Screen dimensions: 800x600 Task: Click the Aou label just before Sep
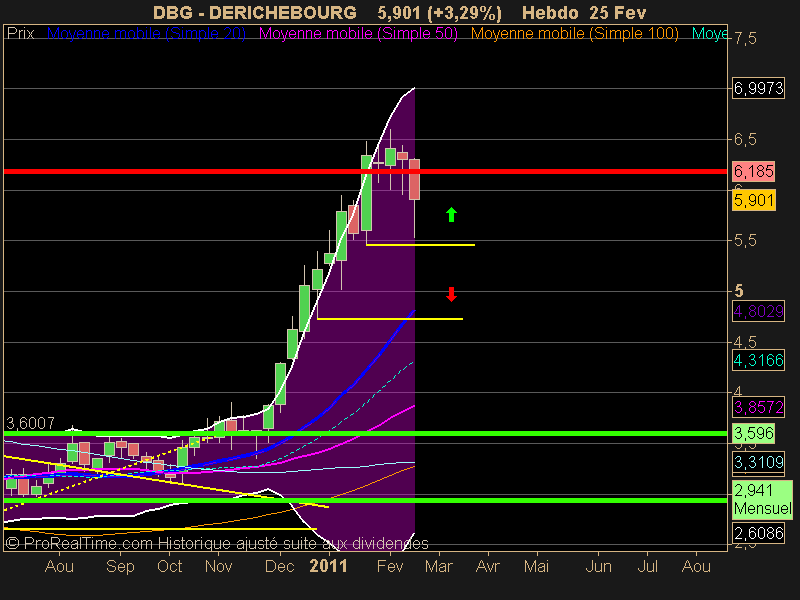(59, 566)
